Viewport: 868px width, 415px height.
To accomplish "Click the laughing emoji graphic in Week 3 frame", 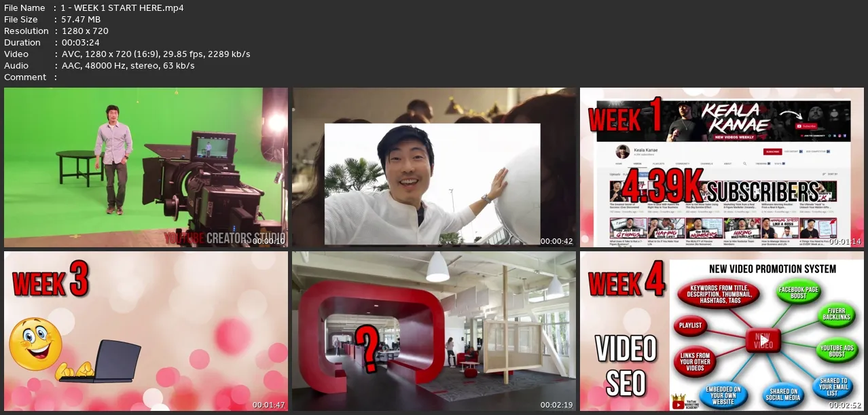I will [x=37, y=344].
